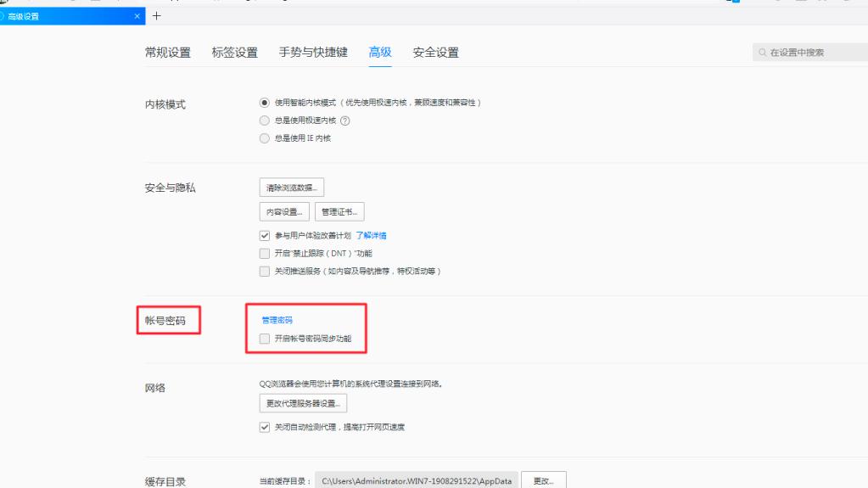Open the 安全设置 tab
This screenshot has width=868, height=488.
(x=435, y=53)
